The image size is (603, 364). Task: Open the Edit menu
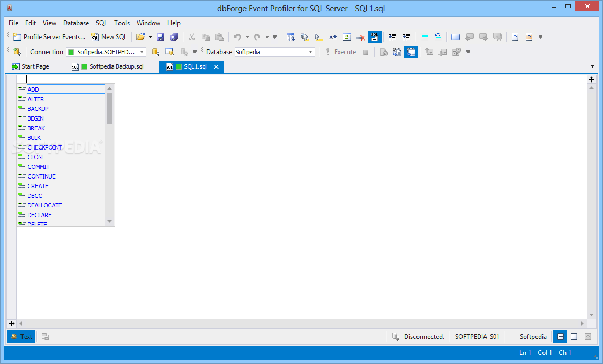31,23
